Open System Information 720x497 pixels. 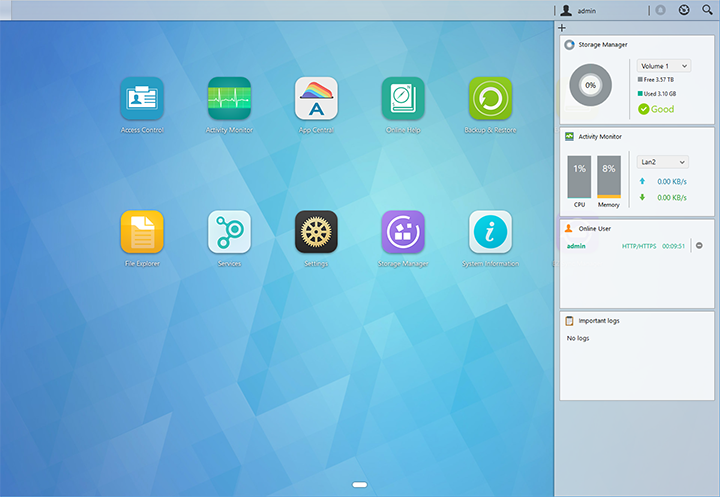pyautogui.click(x=490, y=232)
